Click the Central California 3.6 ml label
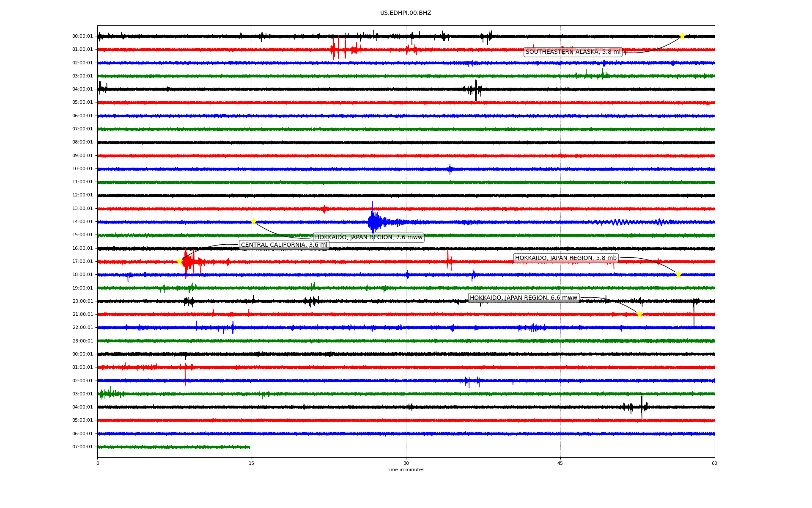Screen dimensions: 812x508 click(x=284, y=245)
